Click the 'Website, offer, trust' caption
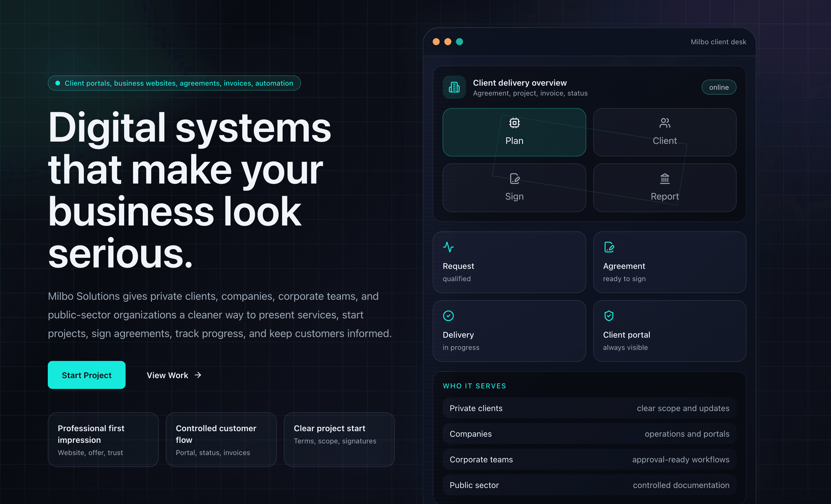Viewport: 831px width, 504px height. (x=90, y=452)
